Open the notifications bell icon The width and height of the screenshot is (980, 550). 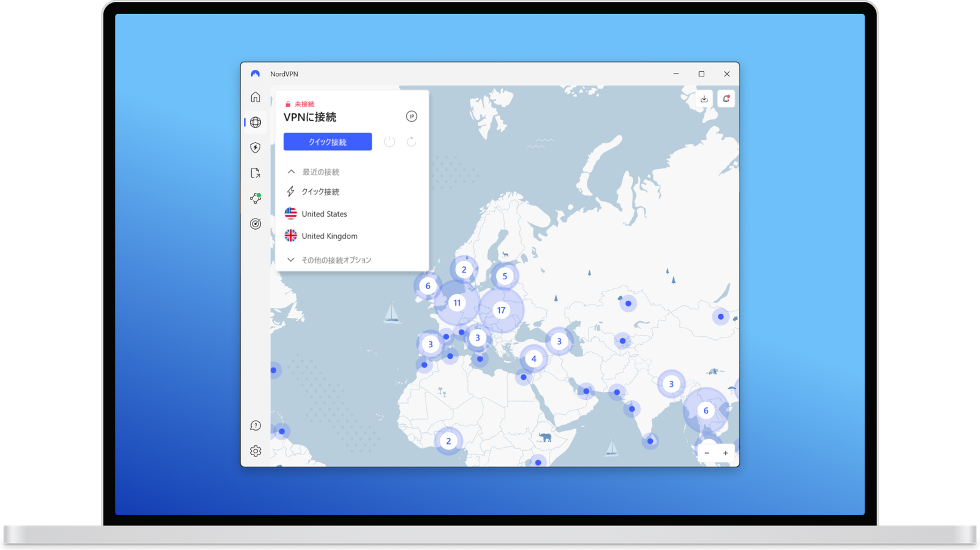pyautogui.click(x=726, y=99)
